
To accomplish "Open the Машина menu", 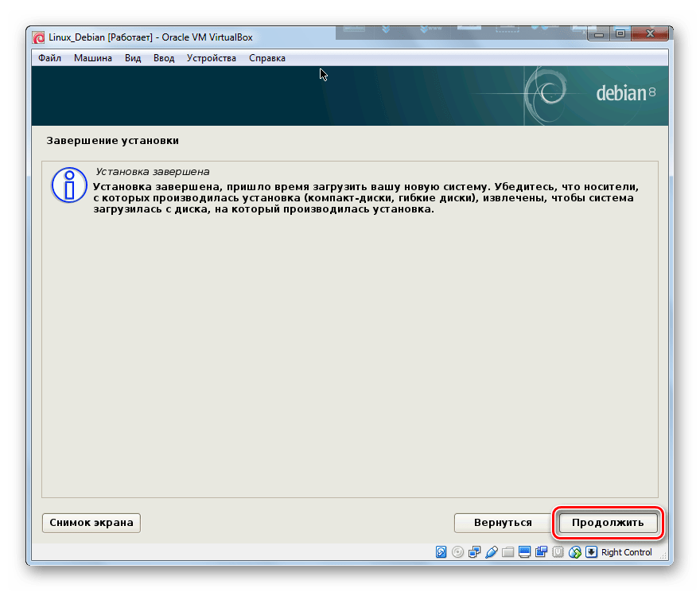I will (x=93, y=58).
